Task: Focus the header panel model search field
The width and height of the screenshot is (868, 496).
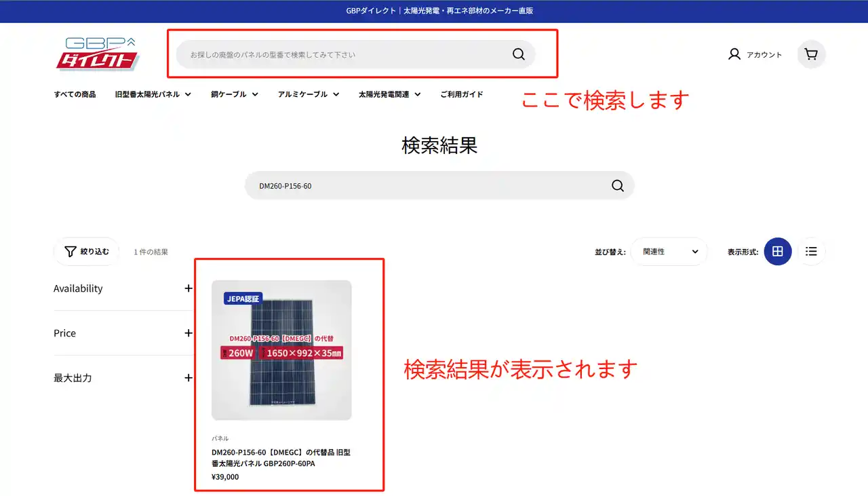Action: pyautogui.click(x=339, y=54)
